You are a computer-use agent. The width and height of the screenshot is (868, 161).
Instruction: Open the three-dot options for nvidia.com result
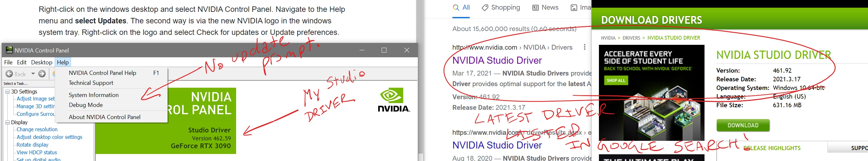(585, 47)
